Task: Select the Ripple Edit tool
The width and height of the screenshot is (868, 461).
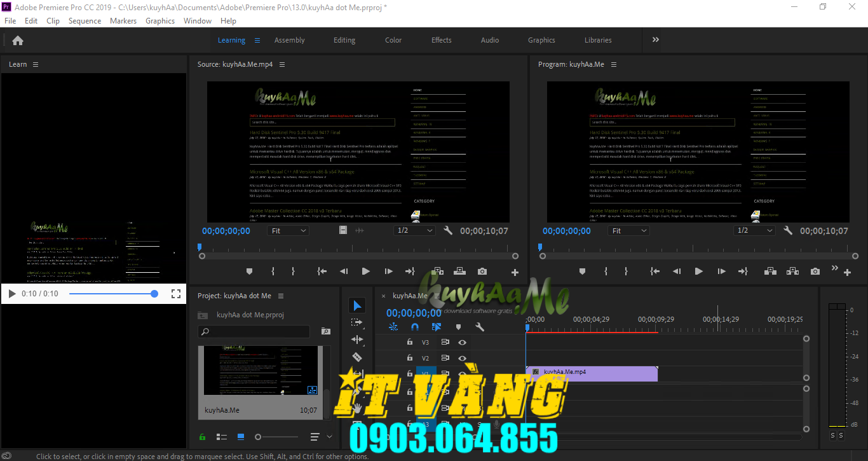Action: tap(356, 339)
